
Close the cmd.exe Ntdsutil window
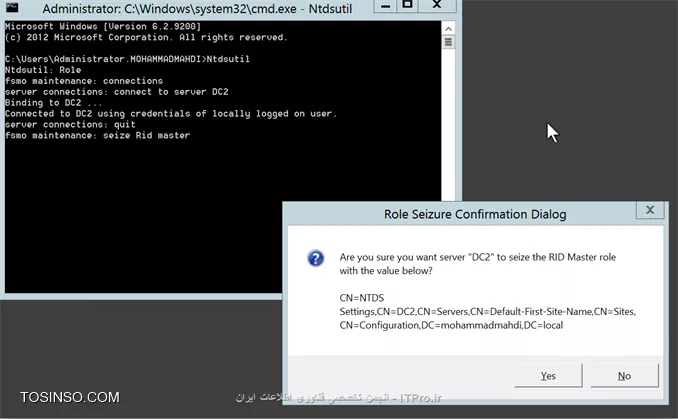[437, 5]
